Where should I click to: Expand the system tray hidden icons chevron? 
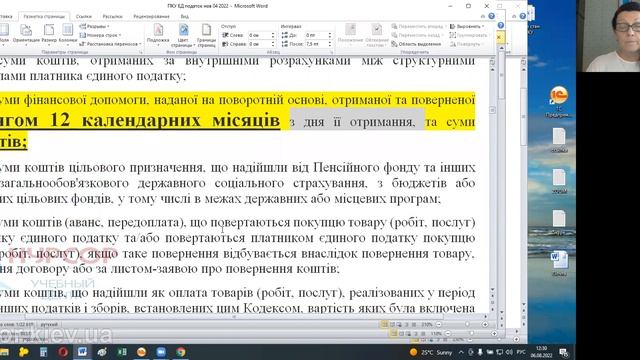coord(461,352)
